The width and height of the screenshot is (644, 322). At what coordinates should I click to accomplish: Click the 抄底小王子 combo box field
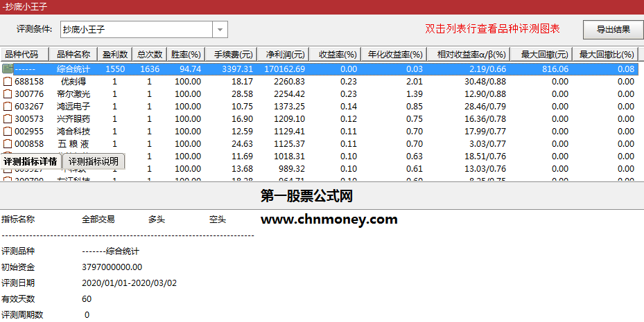[x=137, y=30]
